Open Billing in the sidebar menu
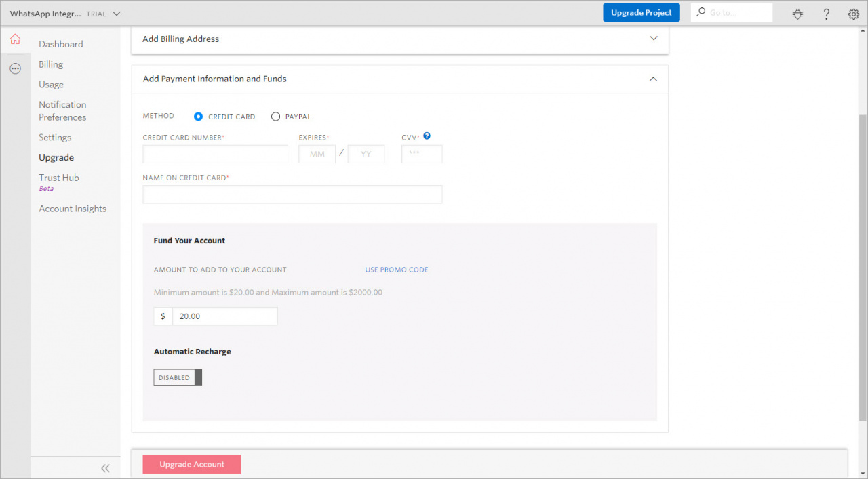The image size is (868, 479). [51, 64]
